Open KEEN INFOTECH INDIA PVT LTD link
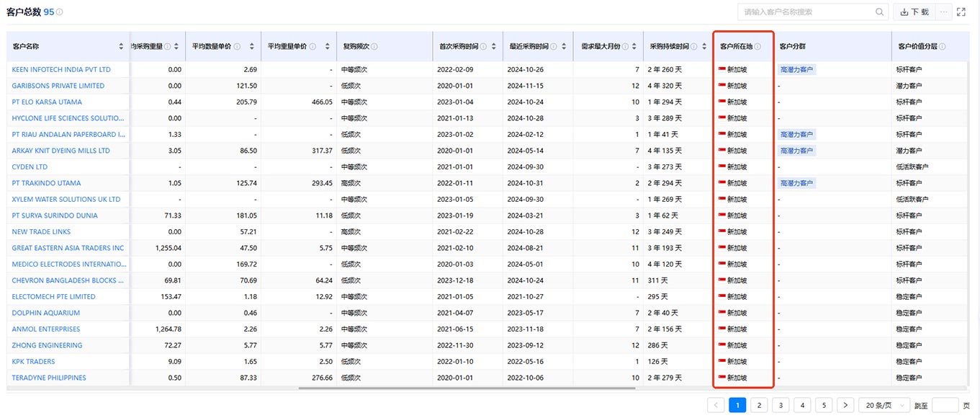The height and width of the screenshot is (418, 980). coord(61,70)
